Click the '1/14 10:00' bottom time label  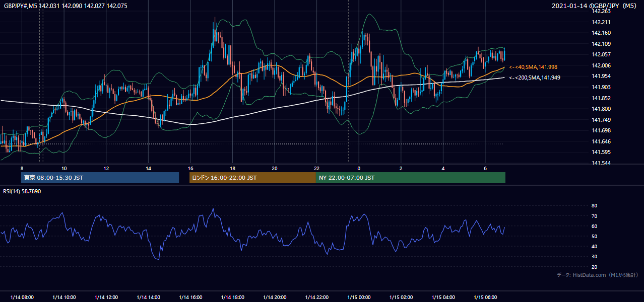tap(64, 297)
